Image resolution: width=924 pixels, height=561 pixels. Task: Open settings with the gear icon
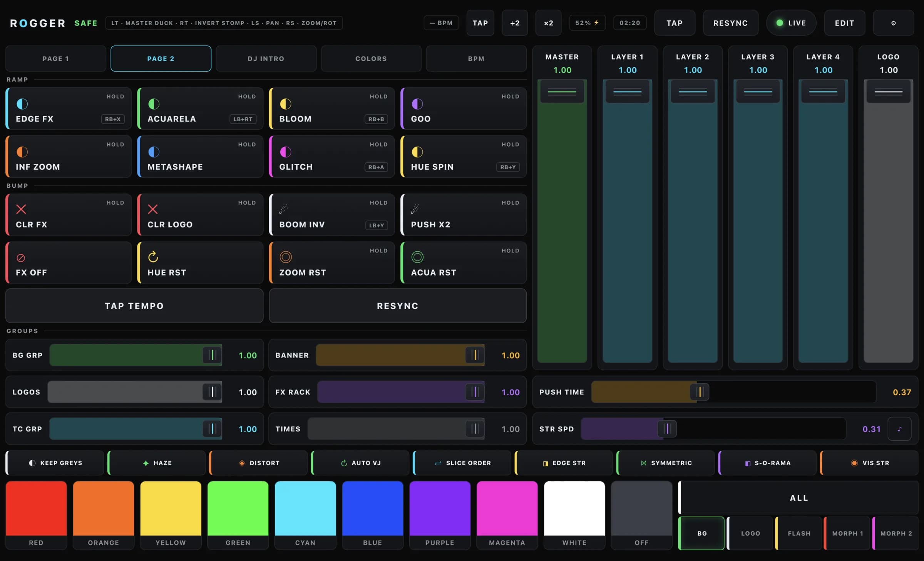click(894, 23)
